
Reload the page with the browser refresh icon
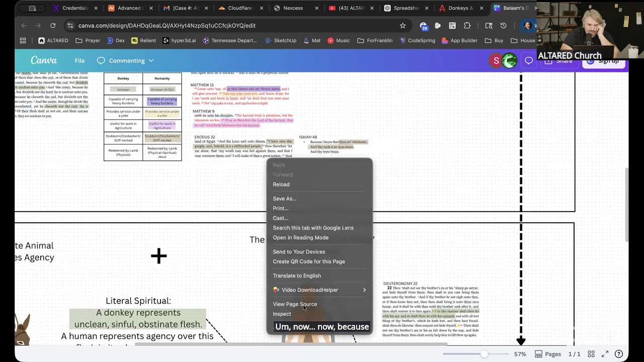pyautogui.click(x=53, y=26)
